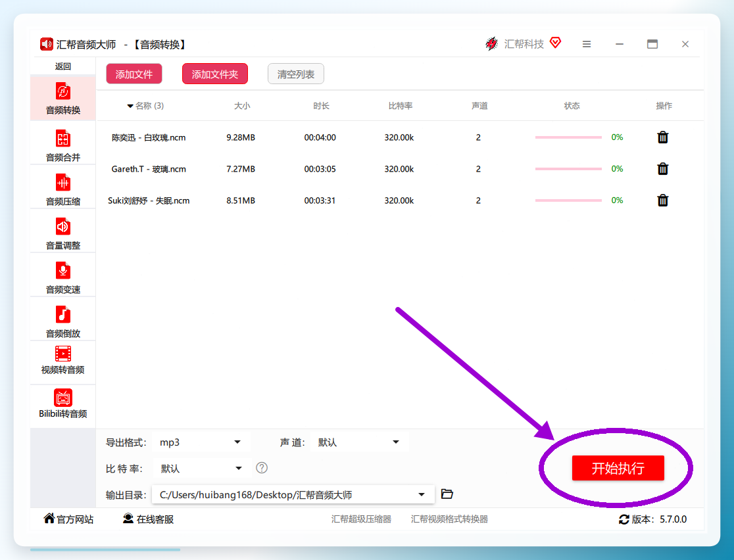Click the 状态 column header

(572, 106)
